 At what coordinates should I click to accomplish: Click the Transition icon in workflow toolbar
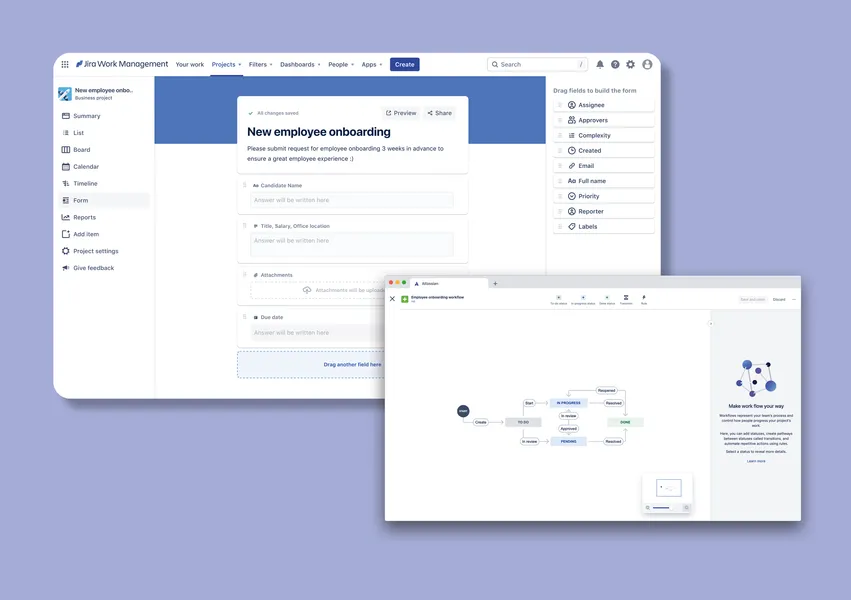click(x=626, y=299)
